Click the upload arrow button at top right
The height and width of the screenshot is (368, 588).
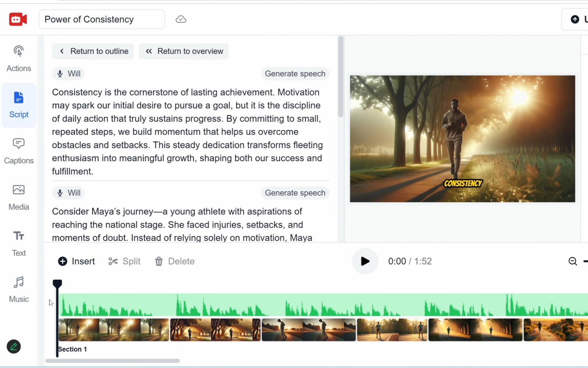click(576, 19)
